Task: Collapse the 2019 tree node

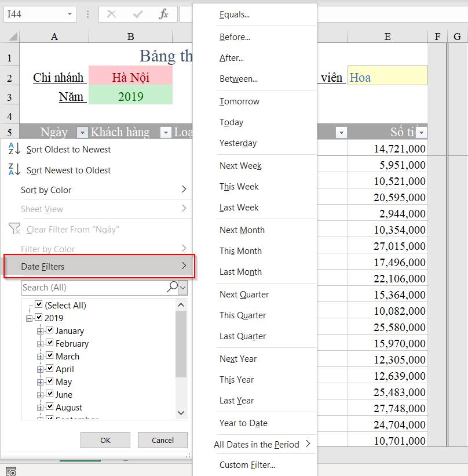Action: [x=29, y=318]
